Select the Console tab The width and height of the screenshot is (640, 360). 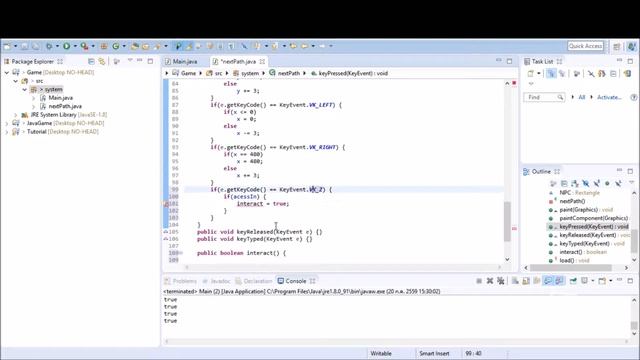(296, 281)
